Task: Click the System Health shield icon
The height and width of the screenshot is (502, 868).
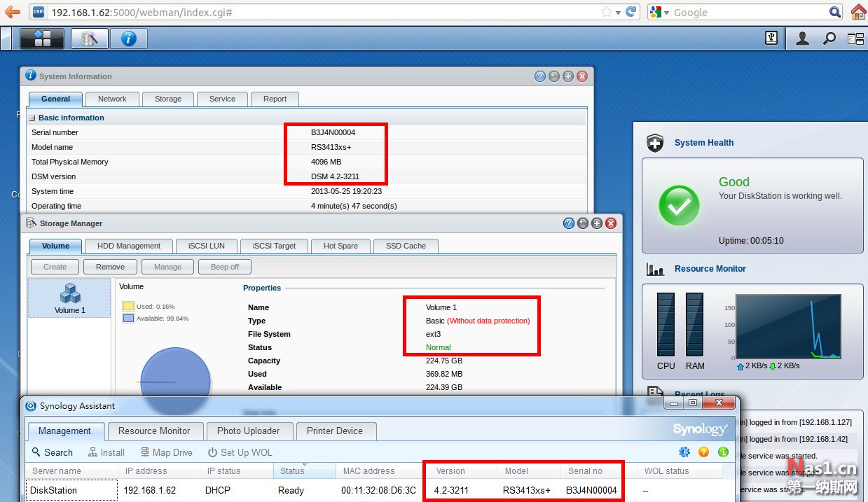Action: tap(655, 143)
